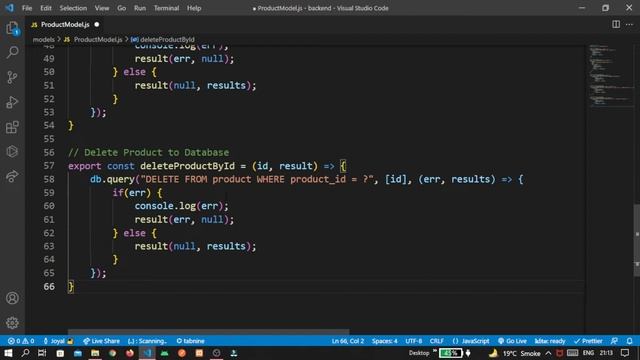Click the Prettier status button
Image resolution: width=640 pixels, height=360 pixels.
point(588,341)
